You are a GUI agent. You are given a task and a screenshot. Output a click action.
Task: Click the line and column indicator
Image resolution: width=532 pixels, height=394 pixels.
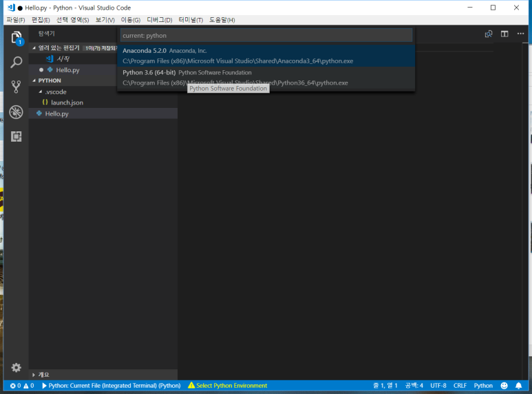385,386
